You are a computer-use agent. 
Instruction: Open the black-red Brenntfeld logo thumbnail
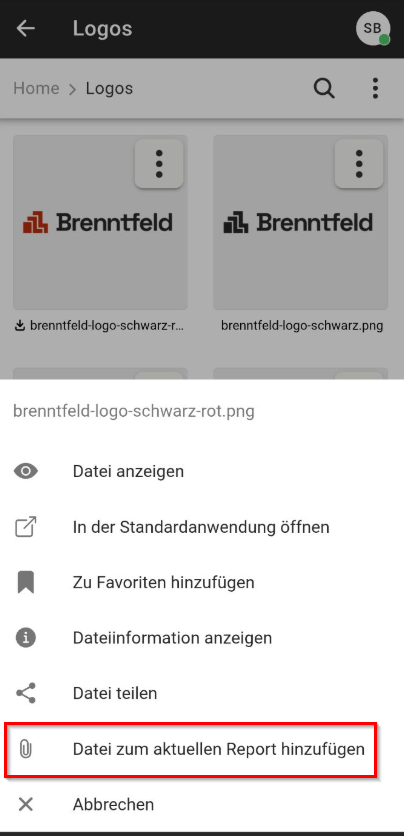click(x=100, y=222)
